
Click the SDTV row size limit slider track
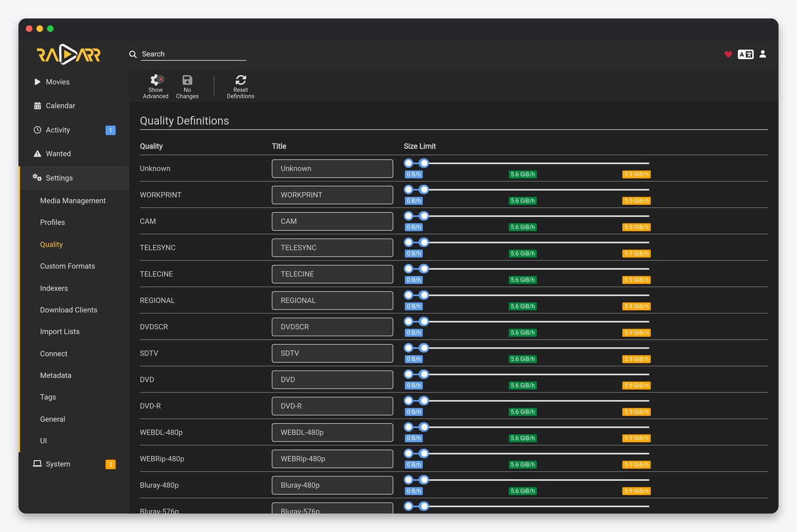point(527,348)
